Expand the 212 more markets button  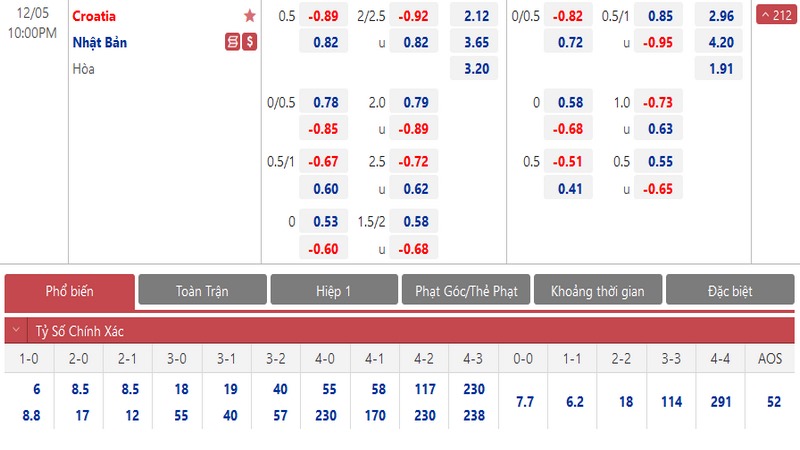tap(777, 16)
